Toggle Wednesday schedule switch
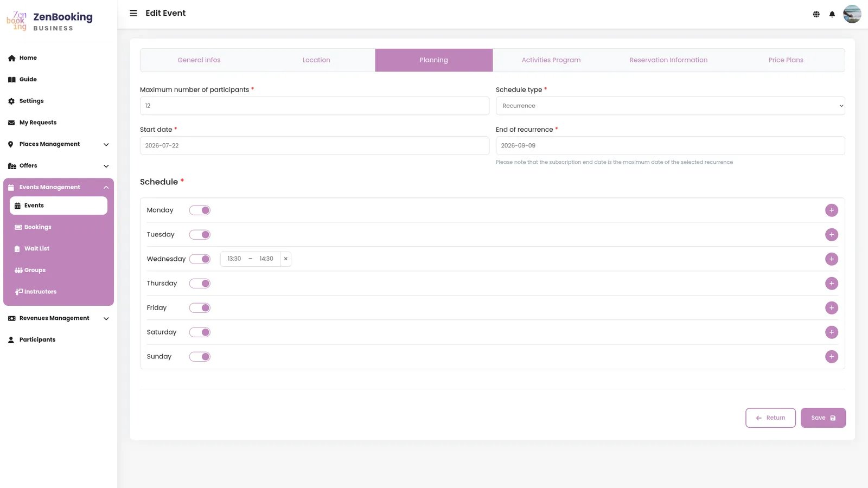The width and height of the screenshot is (868, 488). [200, 259]
